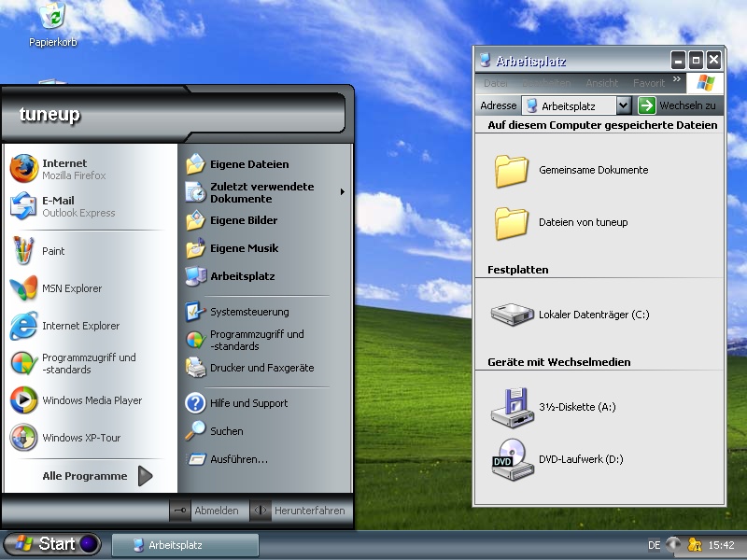Start Windows Media Player icon
This screenshot has width=747, height=560.
[24, 400]
